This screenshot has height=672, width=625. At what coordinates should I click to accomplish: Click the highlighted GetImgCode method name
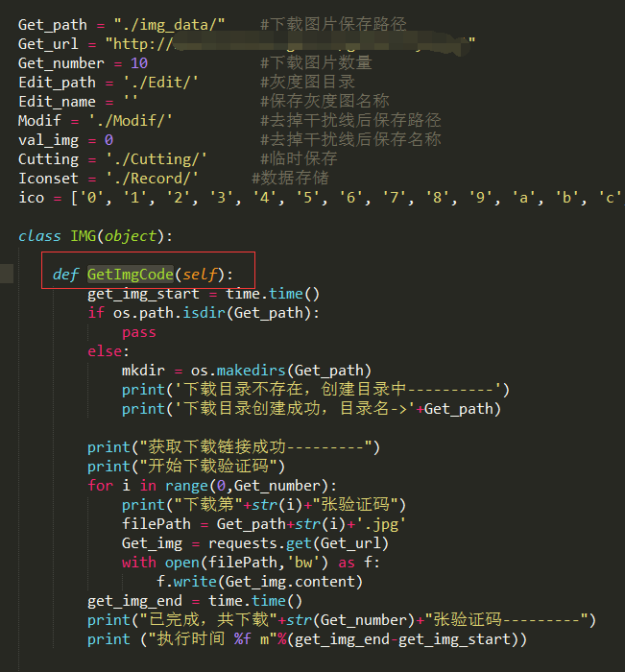point(131,275)
